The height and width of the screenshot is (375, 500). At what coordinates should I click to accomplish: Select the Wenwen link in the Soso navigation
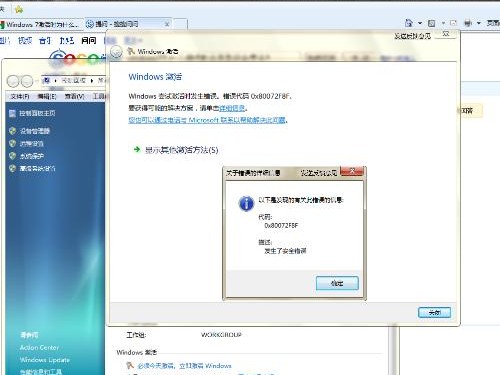89,41
